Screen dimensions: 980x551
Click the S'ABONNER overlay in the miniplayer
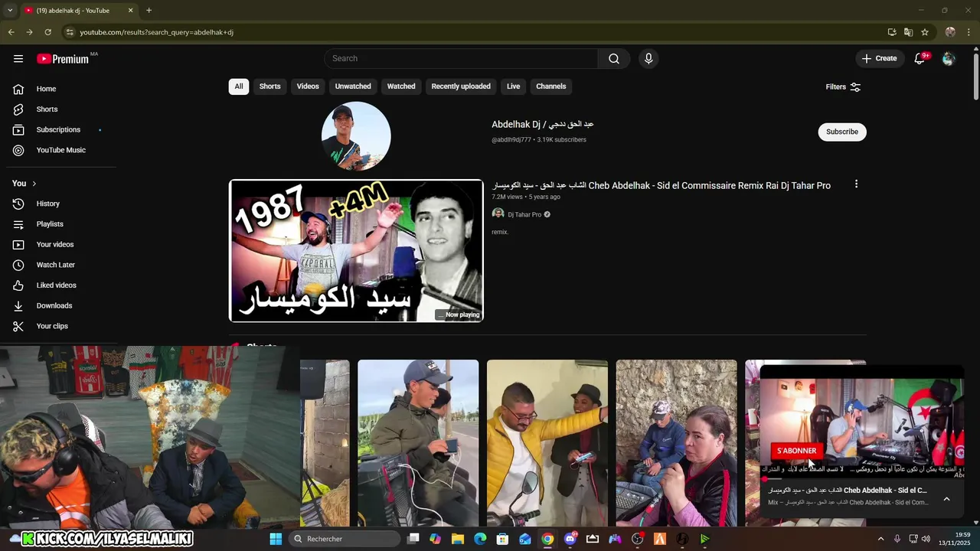tap(796, 451)
